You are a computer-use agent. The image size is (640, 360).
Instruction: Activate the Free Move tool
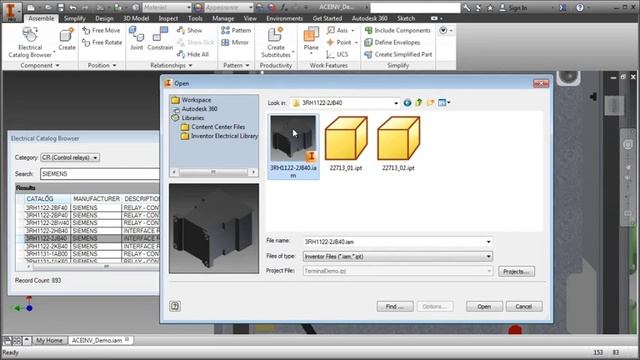click(x=101, y=30)
